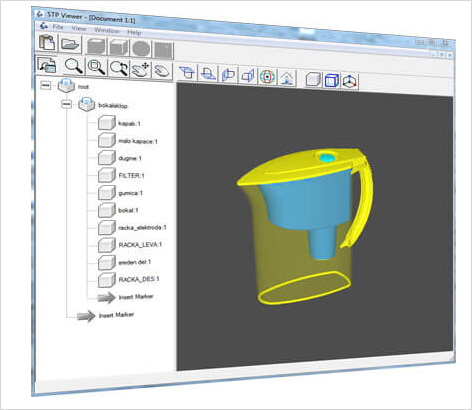Viewport: 472px width, 410px height.
Task: Click the overlapping windows snapshot icon
Action: pos(47,65)
